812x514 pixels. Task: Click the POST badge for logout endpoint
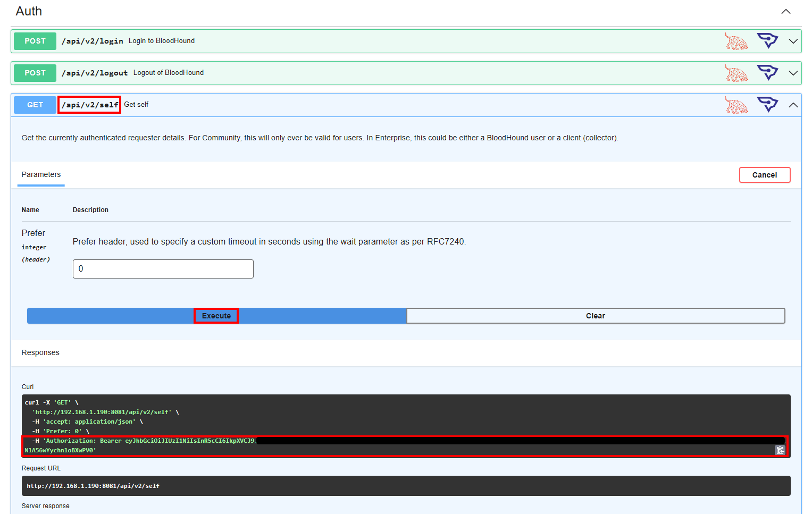[x=35, y=73]
